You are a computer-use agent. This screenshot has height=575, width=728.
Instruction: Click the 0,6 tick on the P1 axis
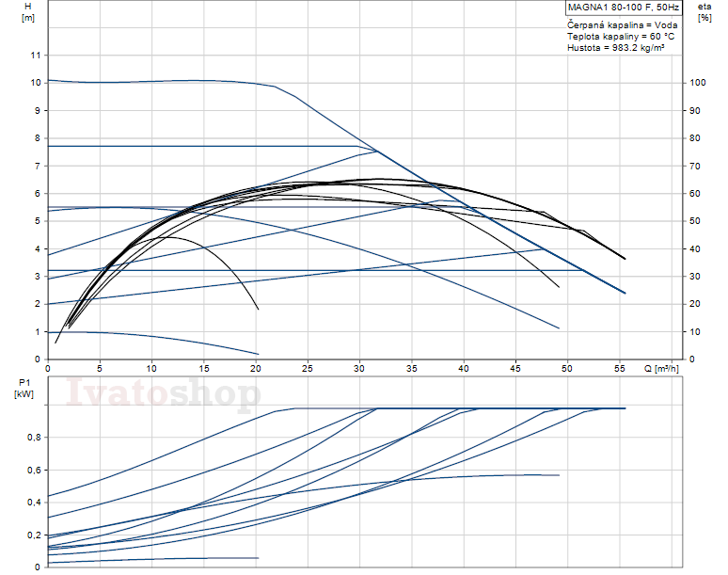click(x=34, y=470)
